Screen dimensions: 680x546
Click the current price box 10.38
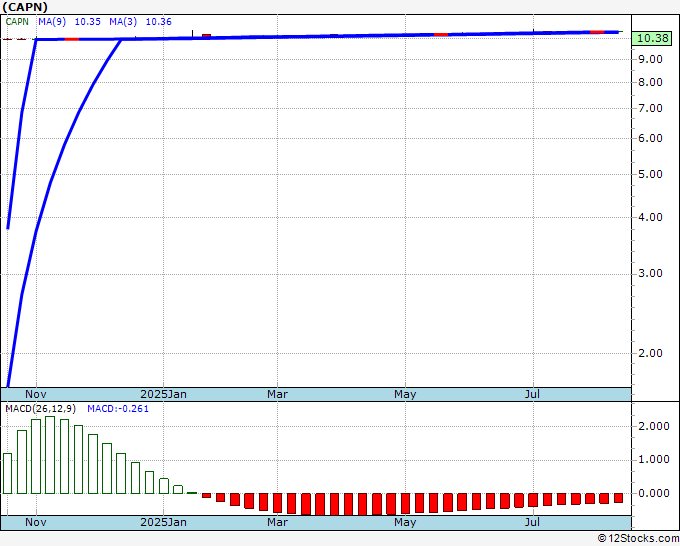[x=652, y=38]
